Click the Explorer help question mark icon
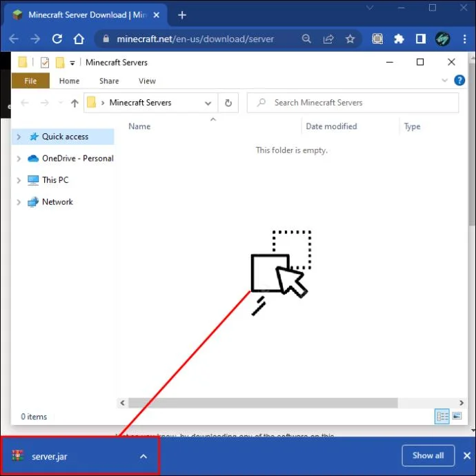 [459, 81]
